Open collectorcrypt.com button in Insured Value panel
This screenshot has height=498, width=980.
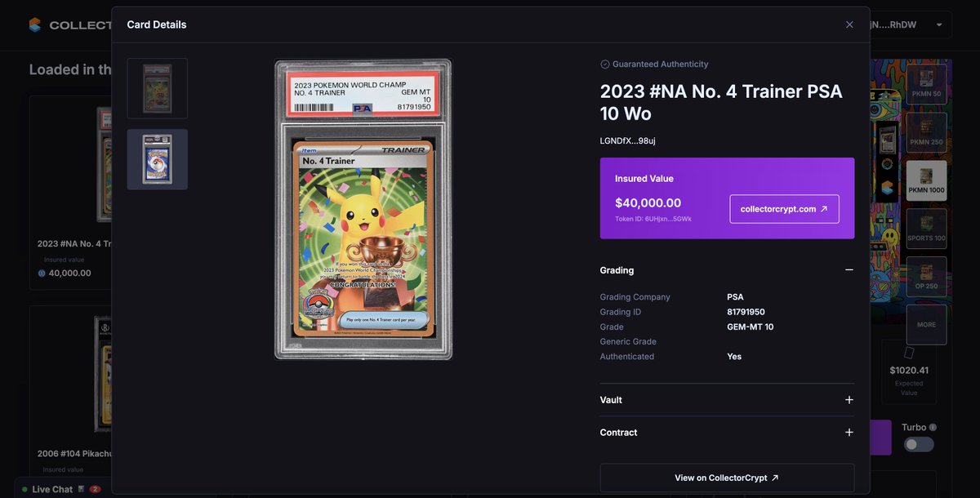pyautogui.click(x=784, y=209)
